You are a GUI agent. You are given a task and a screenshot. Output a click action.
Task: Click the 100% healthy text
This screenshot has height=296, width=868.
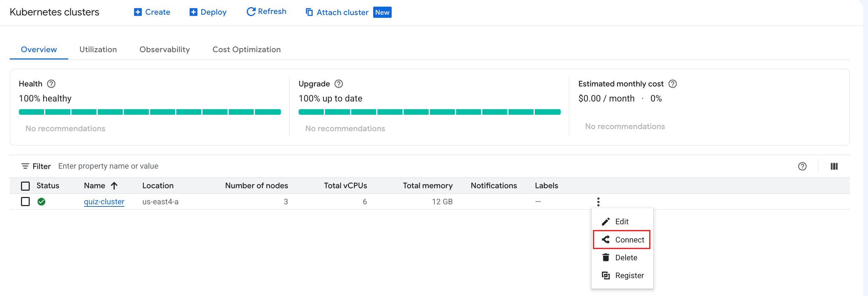point(45,98)
